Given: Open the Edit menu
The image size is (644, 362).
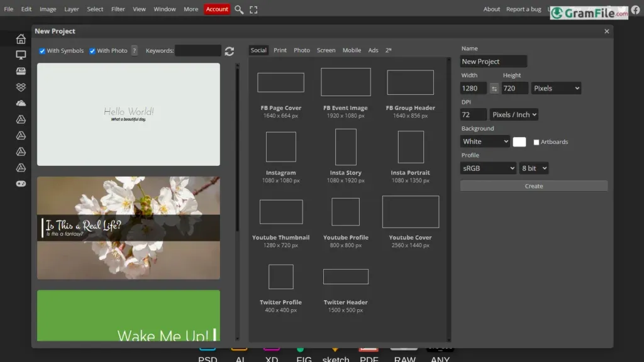Looking at the screenshot, I should pyautogui.click(x=26, y=9).
